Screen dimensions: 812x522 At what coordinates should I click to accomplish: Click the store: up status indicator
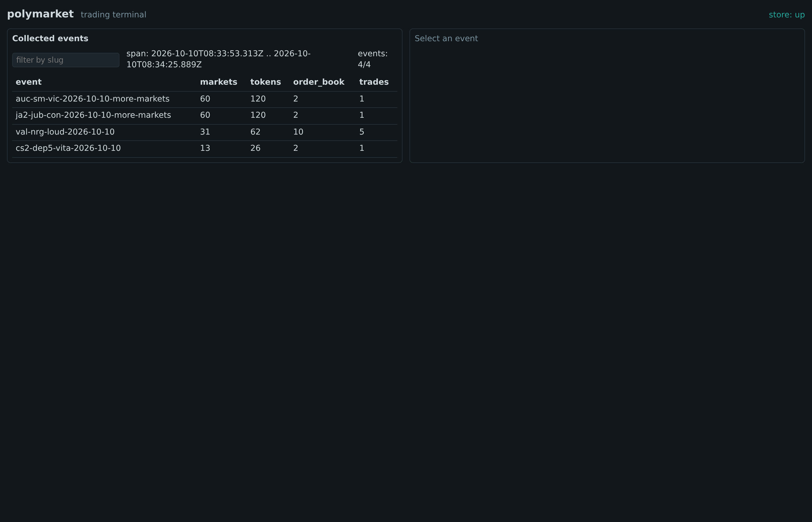786,15
